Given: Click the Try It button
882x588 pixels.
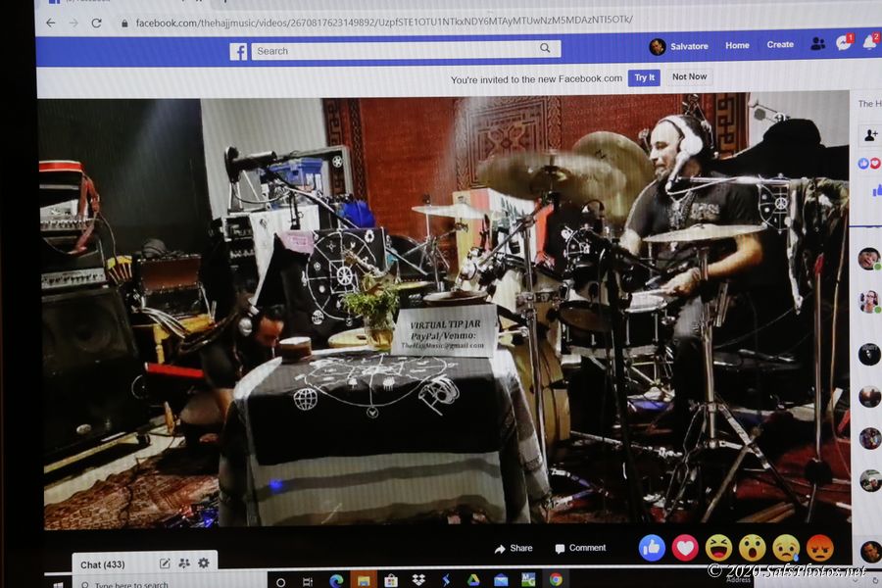Looking at the screenshot, I should click(644, 77).
